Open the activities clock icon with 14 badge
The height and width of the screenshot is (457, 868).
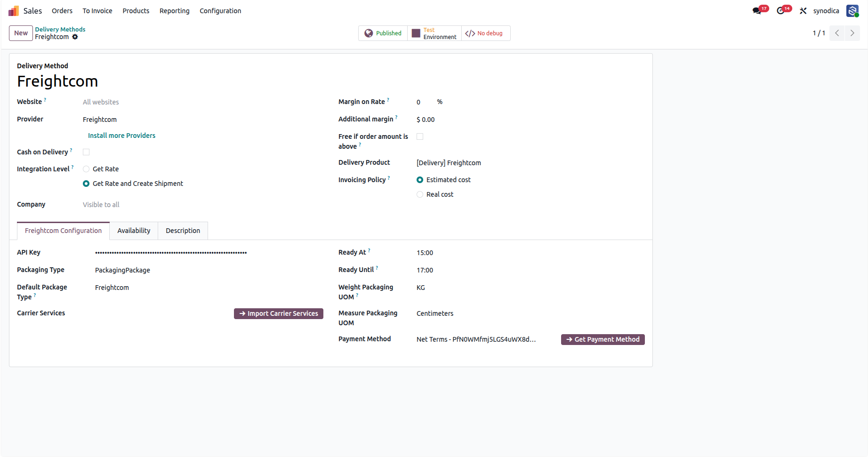point(781,11)
